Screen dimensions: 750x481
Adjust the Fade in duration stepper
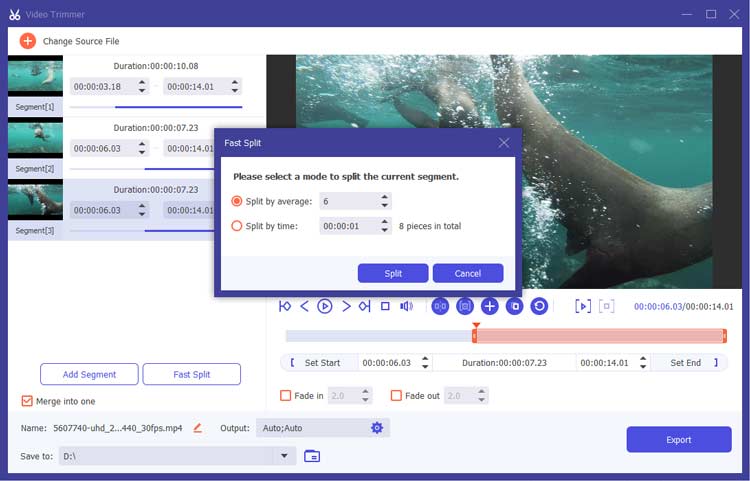pos(365,395)
